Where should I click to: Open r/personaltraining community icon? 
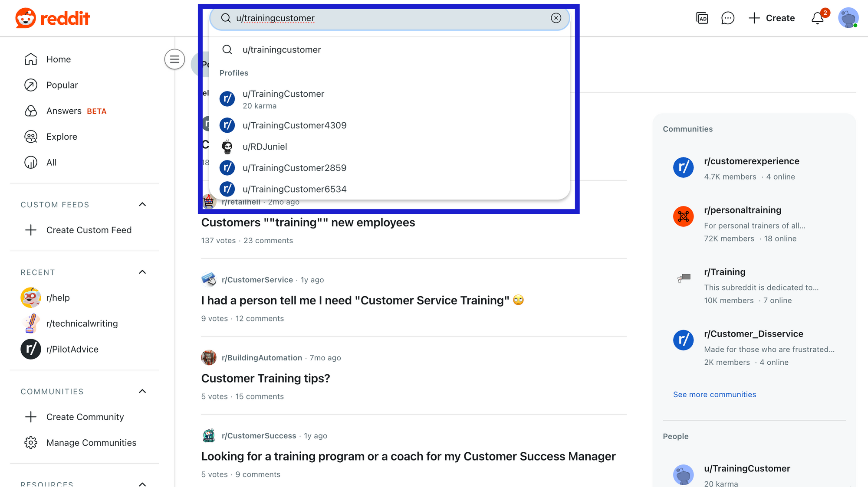(683, 216)
